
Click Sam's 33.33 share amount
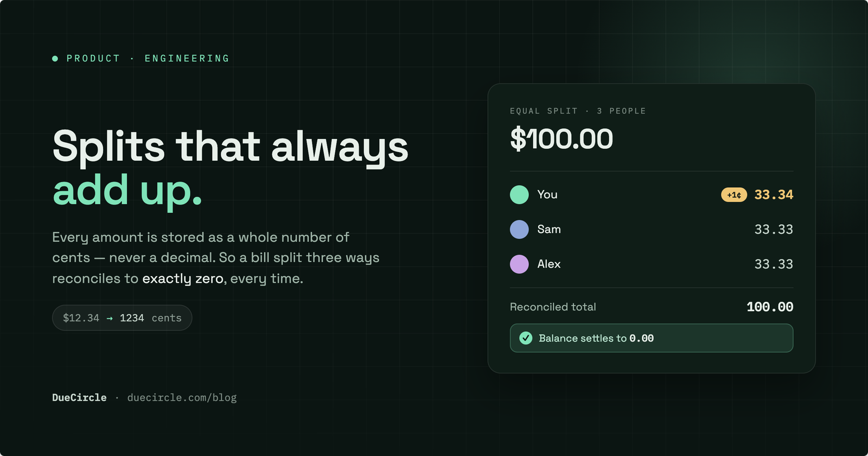pyautogui.click(x=774, y=230)
